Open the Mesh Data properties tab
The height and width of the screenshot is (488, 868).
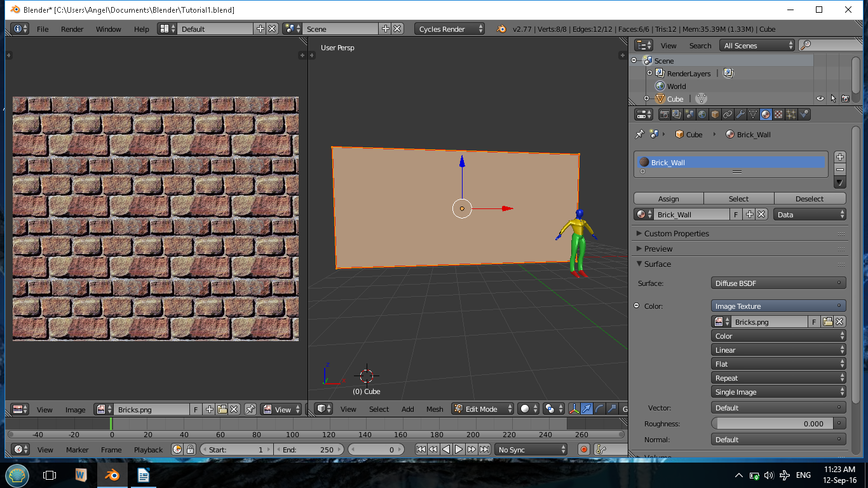(x=753, y=114)
